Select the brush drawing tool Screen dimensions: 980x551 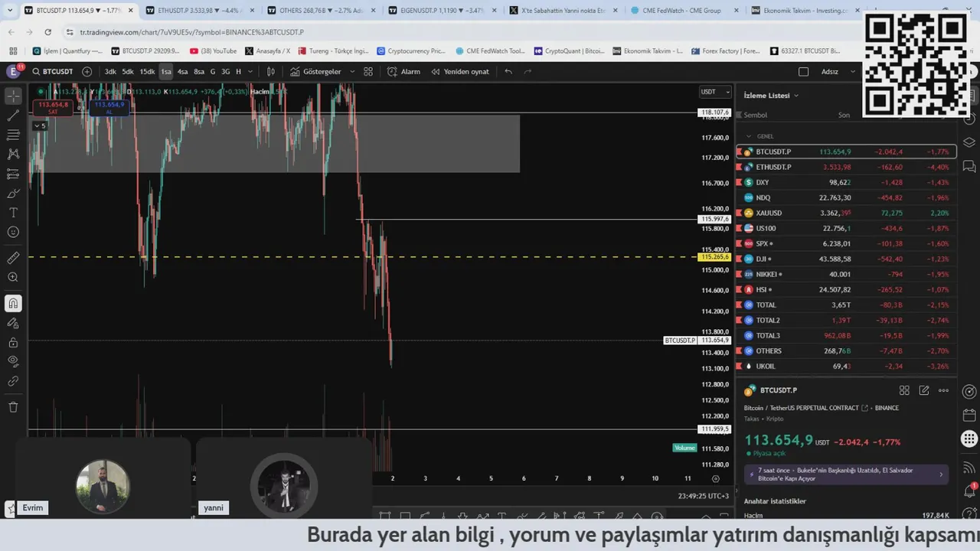(13, 193)
